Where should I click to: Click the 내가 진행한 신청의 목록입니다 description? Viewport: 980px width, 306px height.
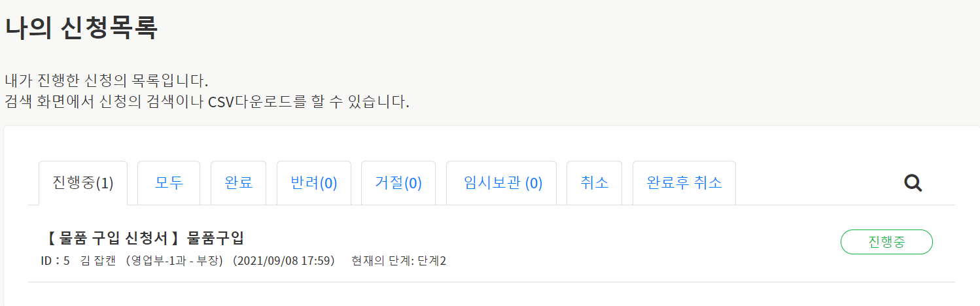[x=106, y=82]
